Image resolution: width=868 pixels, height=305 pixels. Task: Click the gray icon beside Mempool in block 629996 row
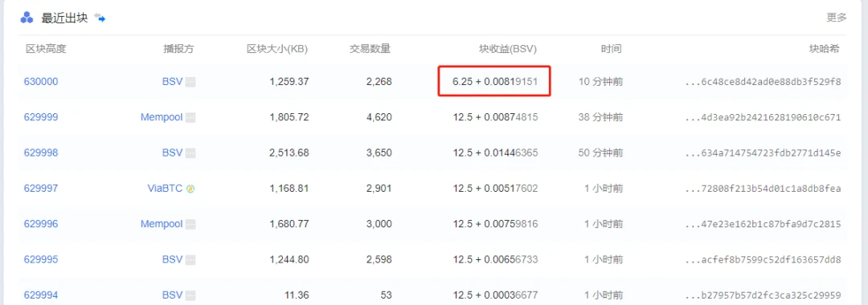[x=190, y=224]
